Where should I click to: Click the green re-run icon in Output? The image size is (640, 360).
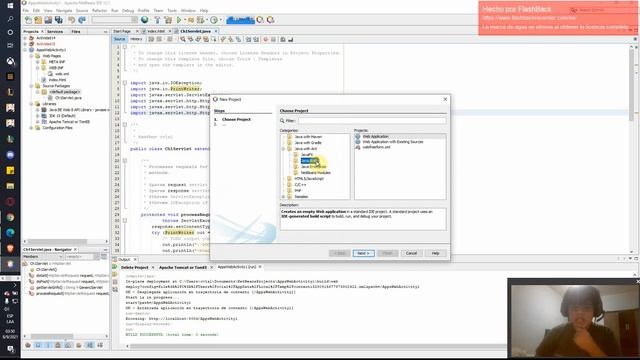click(115, 267)
